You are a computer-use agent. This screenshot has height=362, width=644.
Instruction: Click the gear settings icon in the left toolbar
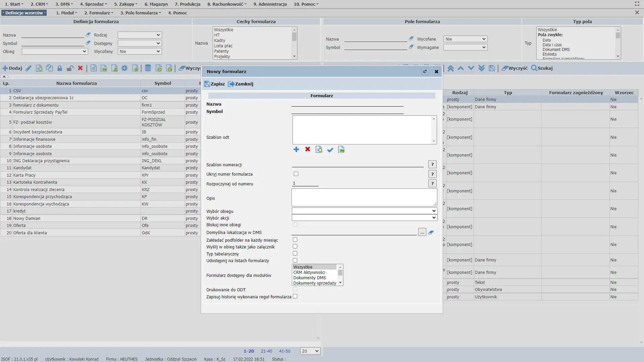pos(124,68)
